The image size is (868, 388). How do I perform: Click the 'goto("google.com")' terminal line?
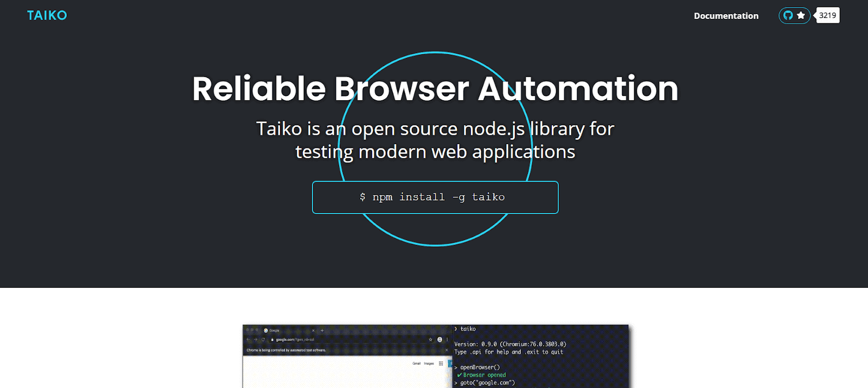484,383
